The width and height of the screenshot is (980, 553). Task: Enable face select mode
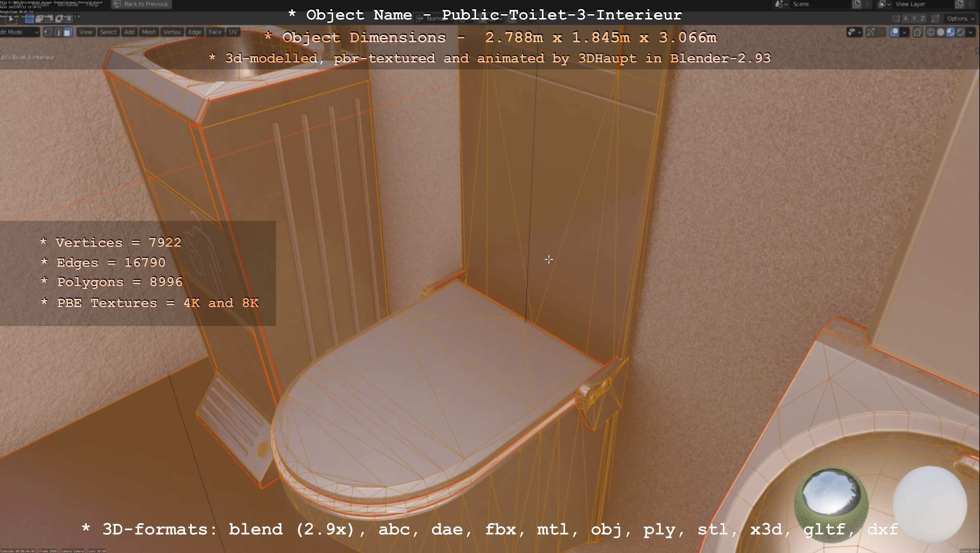pyautogui.click(x=68, y=32)
